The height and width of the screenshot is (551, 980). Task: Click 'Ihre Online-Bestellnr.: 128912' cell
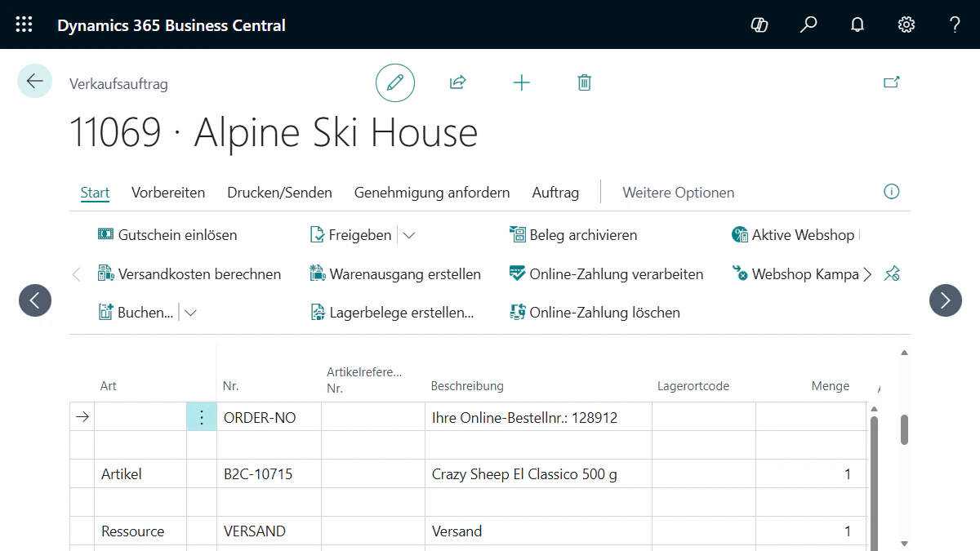click(538, 417)
